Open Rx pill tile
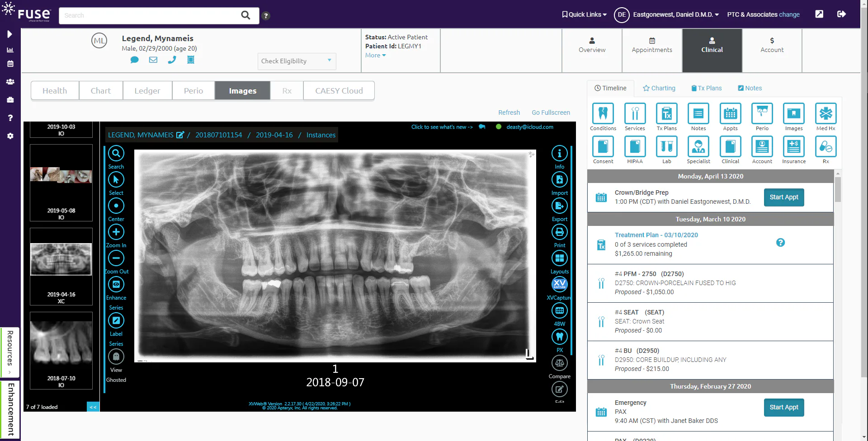This screenshot has width=868, height=441. 826,146
